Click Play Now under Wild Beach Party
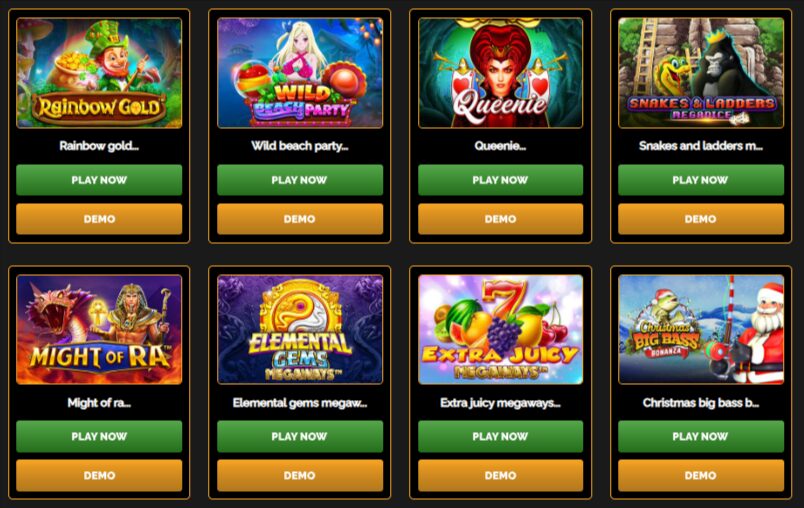The width and height of the screenshot is (804, 508). point(300,180)
